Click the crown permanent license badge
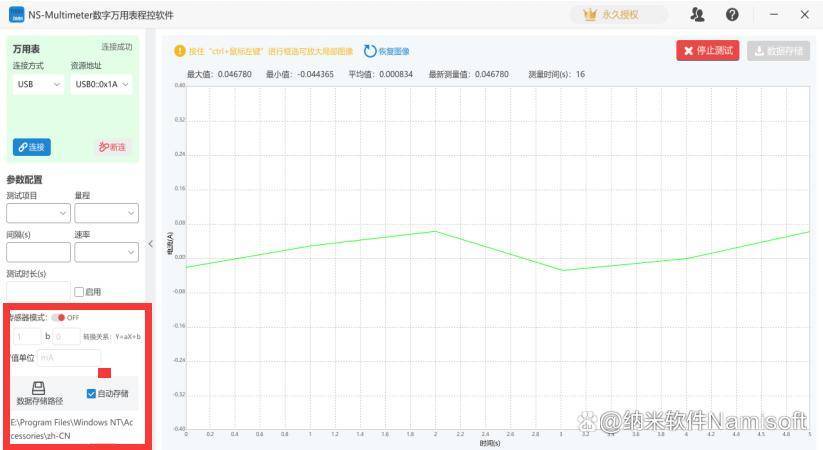Screen dimensions: 823x450 618,15
